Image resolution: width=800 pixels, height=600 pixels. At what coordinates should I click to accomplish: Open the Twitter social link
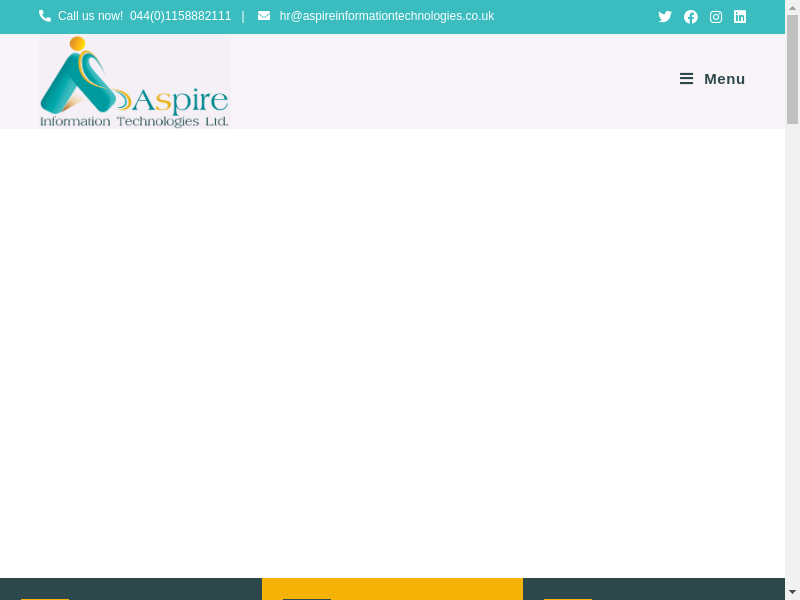(x=665, y=17)
